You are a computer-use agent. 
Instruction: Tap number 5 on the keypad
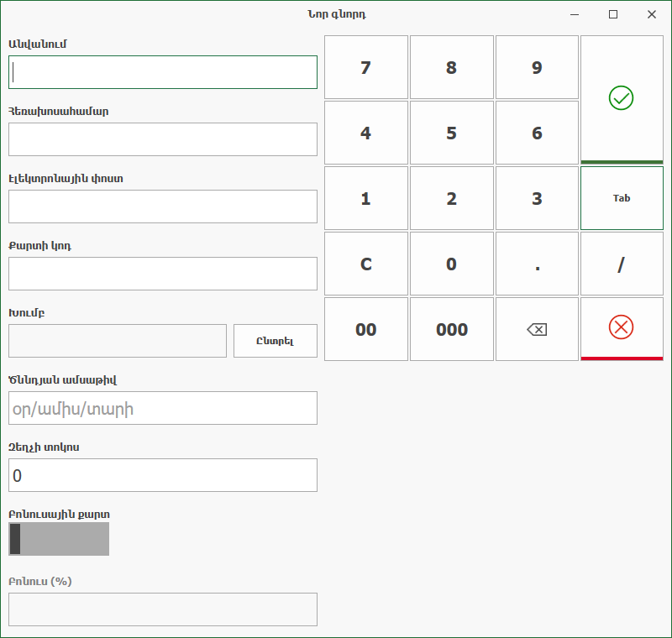451,133
